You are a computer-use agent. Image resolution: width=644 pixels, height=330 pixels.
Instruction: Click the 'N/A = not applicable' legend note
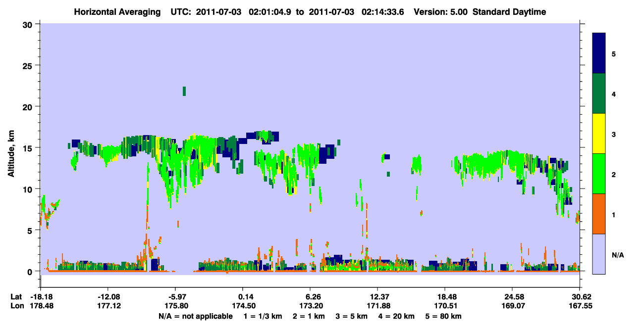coord(195,317)
